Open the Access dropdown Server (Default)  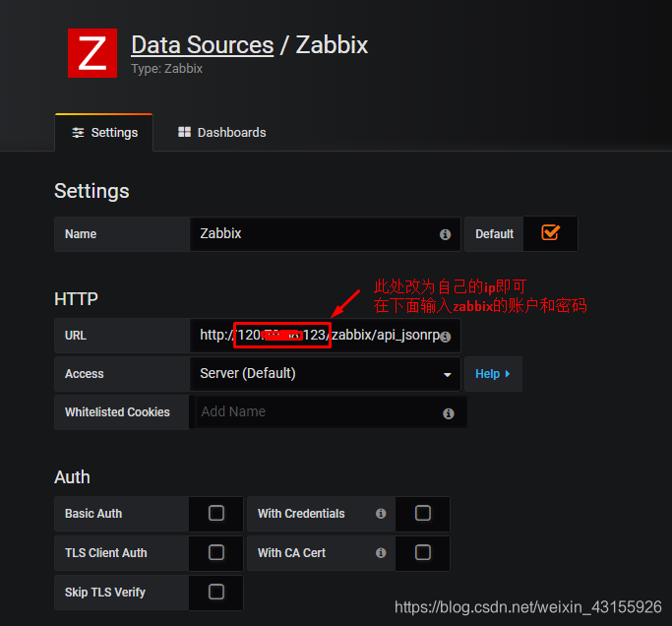[325, 374]
